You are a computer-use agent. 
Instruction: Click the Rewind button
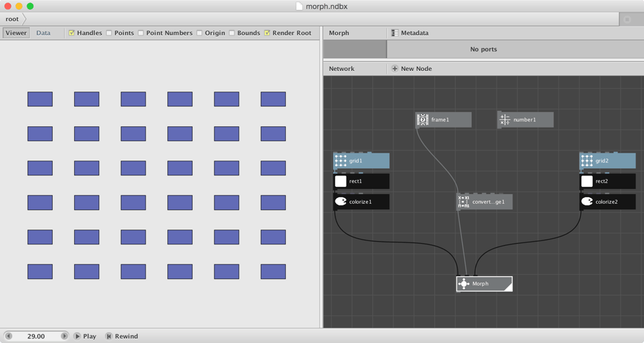[x=122, y=336]
